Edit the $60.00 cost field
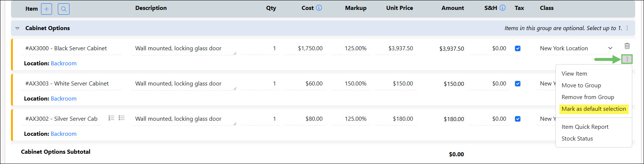This screenshot has width=644, height=164. pos(306,84)
